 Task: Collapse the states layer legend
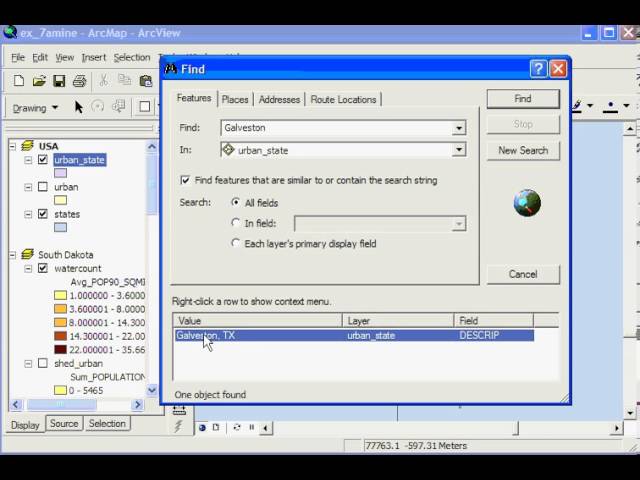coord(28,214)
